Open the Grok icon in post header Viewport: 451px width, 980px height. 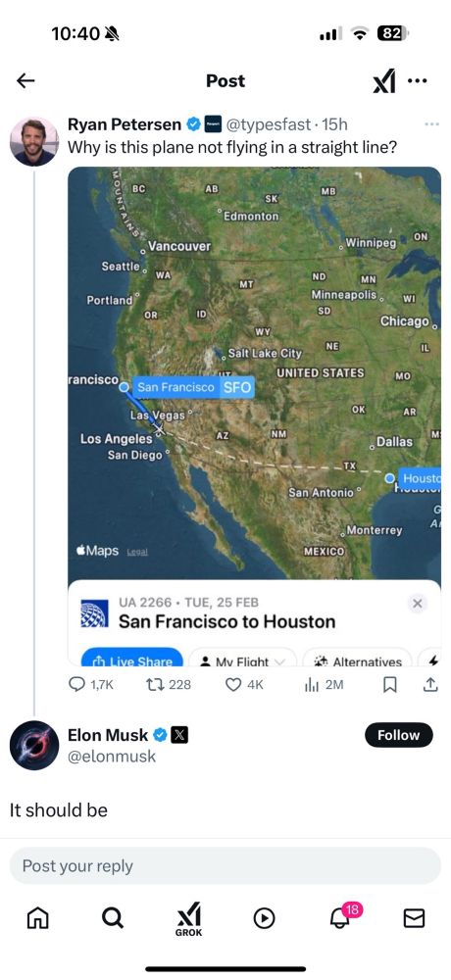coord(384,81)
